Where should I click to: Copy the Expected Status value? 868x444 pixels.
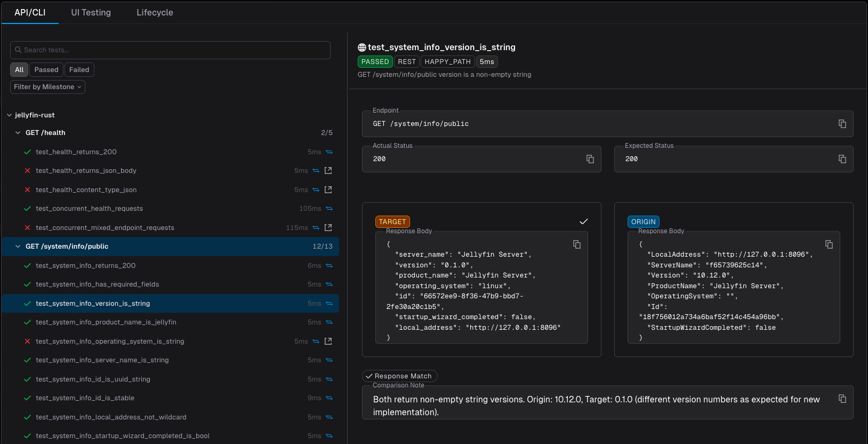coord(842,159)
